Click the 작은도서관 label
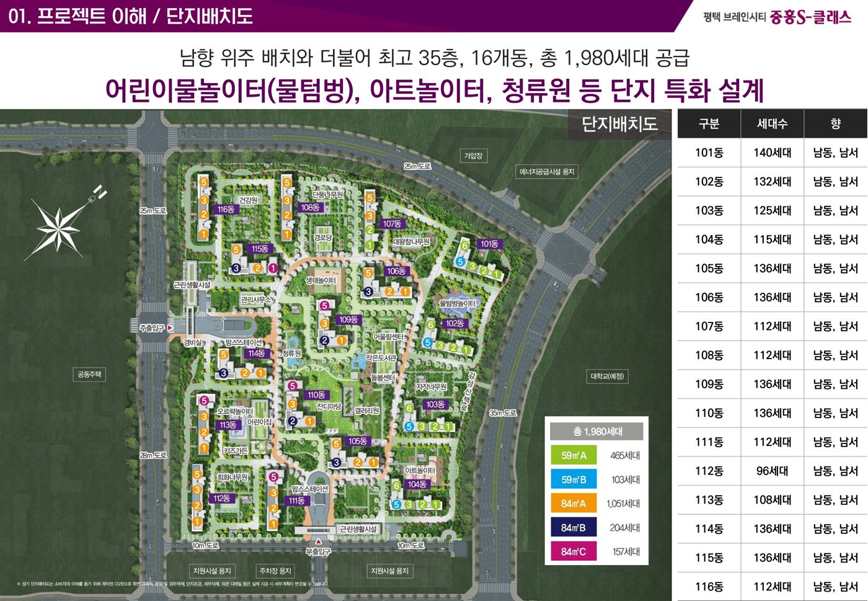The height and width of the screenshot is (601, 868). (381, 358)
